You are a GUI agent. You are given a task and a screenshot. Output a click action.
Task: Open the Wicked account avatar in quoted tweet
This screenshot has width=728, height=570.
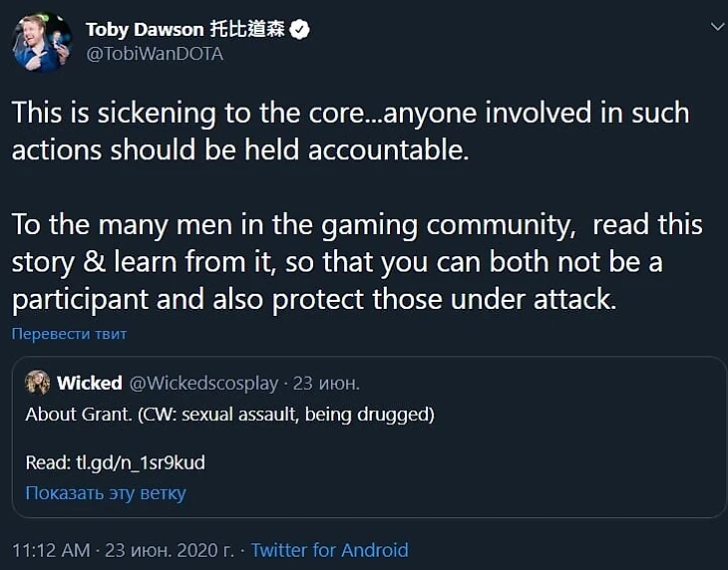38,383
